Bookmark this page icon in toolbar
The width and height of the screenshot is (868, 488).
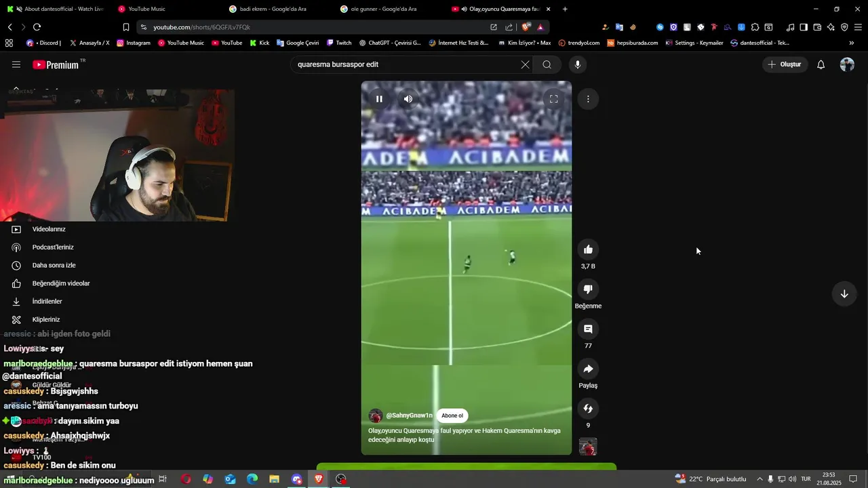[x=126, y=27]
